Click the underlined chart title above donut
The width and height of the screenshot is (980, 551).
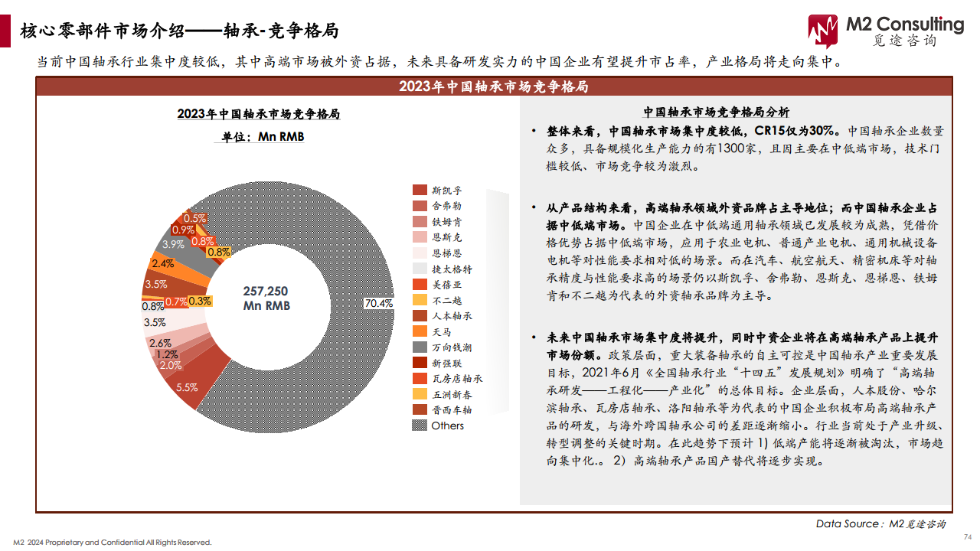pyautogui.click(x=259, y=114)
